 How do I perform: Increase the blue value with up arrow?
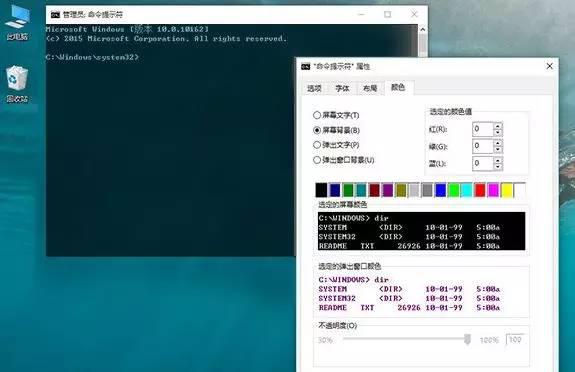pos(498,160)
